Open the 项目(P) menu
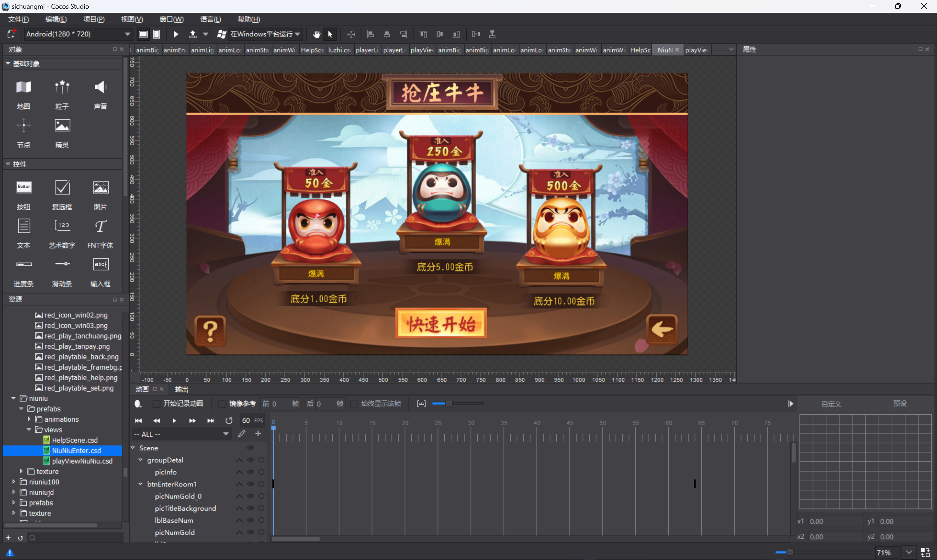937x560 pixels. click(94, 19)
